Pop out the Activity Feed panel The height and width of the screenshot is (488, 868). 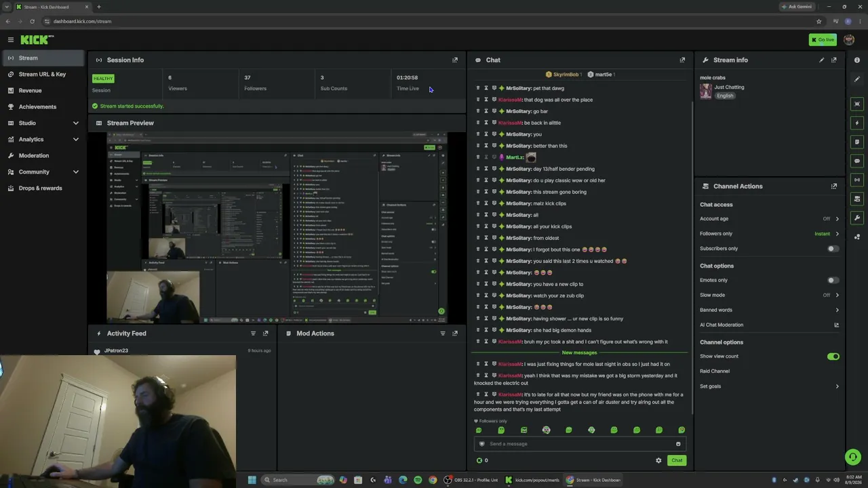pyautogui.click(x=266, y=333)
